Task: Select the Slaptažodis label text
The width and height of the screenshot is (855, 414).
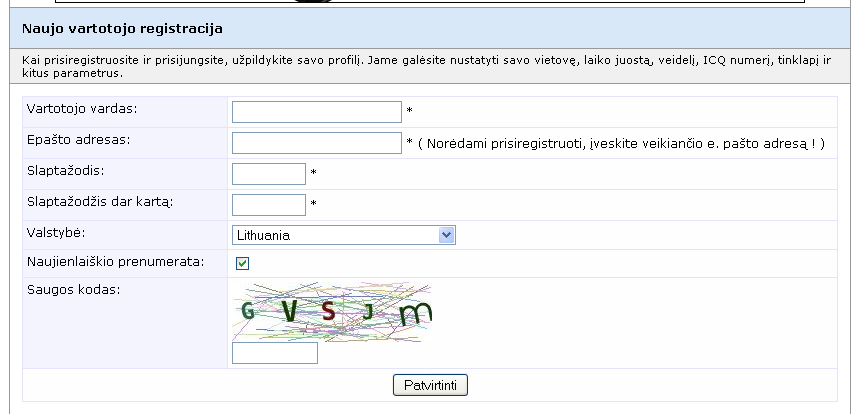Action: pyautogui.click(x=65, y=171)
